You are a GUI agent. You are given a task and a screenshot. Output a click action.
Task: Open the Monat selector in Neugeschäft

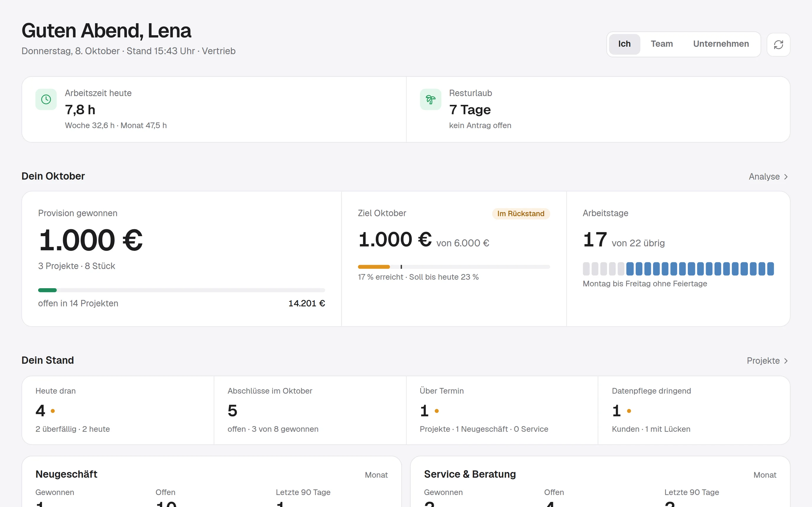click(x=376, y=475)
